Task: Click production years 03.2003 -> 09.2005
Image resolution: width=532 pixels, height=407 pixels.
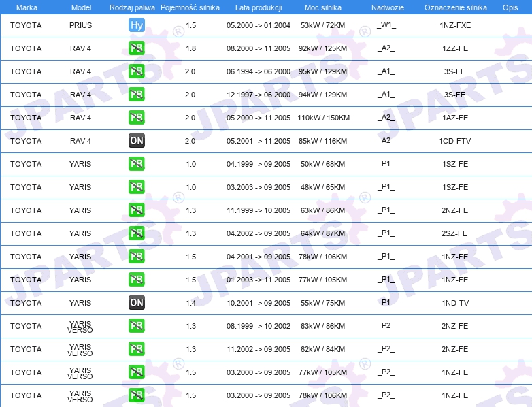Action: (259, 187)
